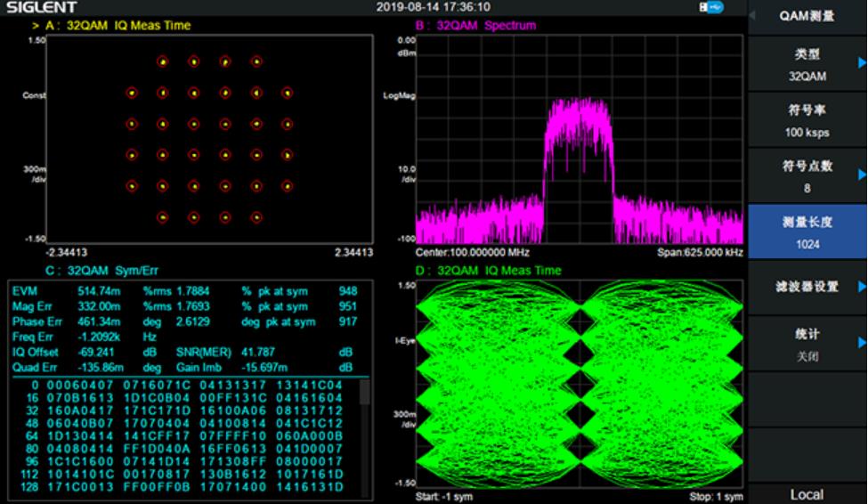Click the SIGLENT logo
The width and height of the screenshot is (868, 504).
click(41, 7)
